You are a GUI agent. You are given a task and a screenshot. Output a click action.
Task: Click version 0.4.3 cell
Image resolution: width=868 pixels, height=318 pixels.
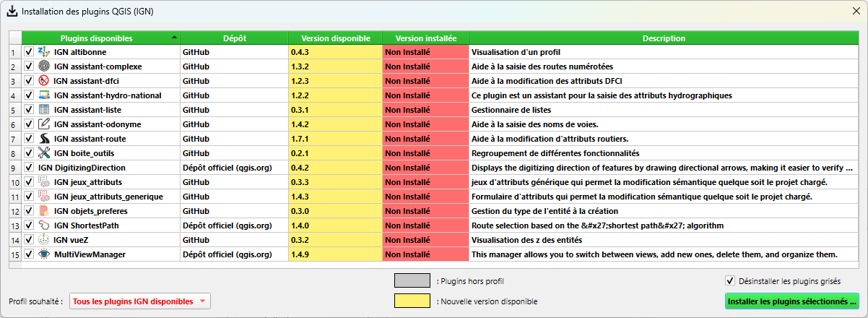coord(336,52)
